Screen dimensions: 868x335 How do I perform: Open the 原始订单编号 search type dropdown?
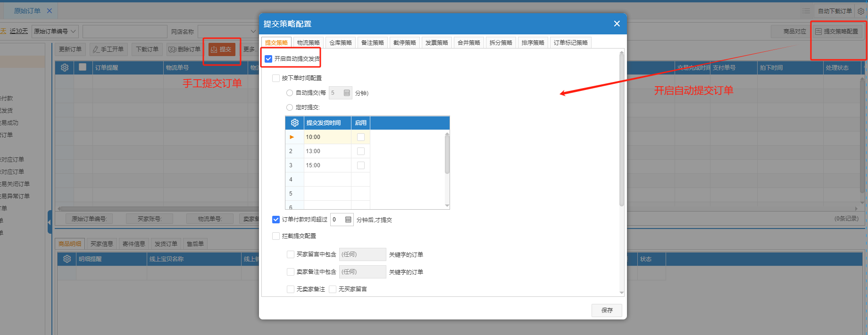pos(55,32)
